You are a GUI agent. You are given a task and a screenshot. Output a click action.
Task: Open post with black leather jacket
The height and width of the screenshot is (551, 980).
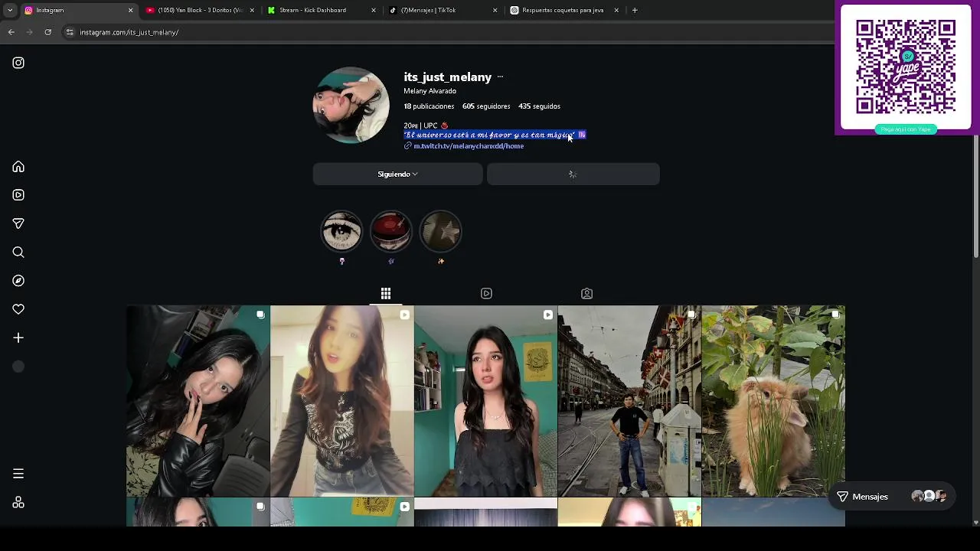(198, 401)
